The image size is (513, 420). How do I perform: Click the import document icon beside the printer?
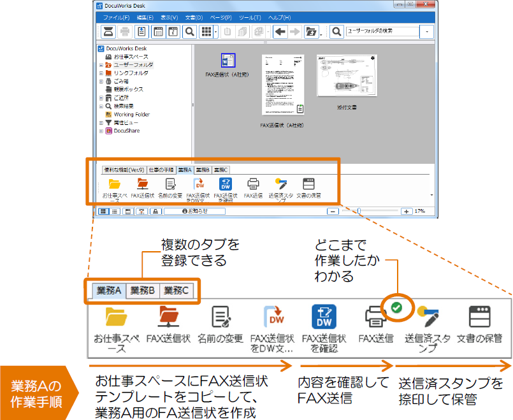(141, 32)
